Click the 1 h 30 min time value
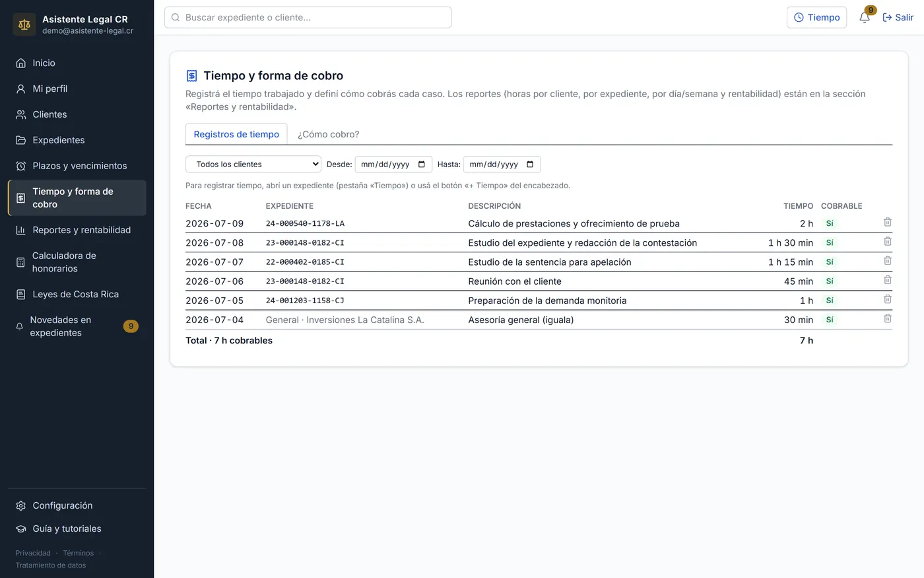The height and width of the screenshot is (578, 924). (x=790, y=243)
